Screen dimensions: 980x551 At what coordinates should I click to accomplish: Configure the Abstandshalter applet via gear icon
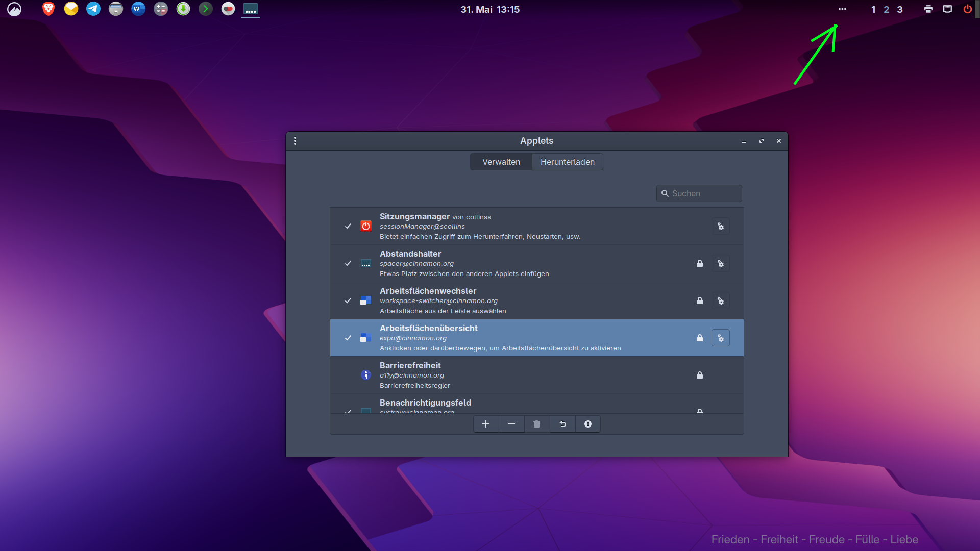[720, 264]
